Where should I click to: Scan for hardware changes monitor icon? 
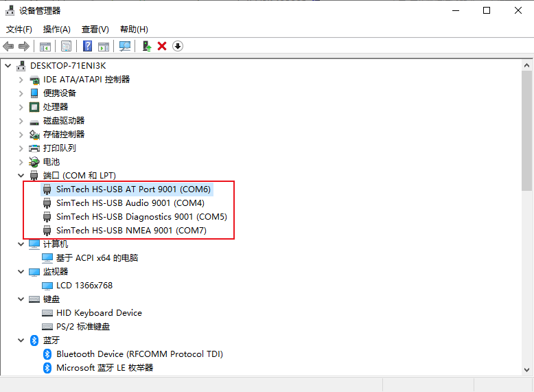pyautogui.click(x=125, y=46)
